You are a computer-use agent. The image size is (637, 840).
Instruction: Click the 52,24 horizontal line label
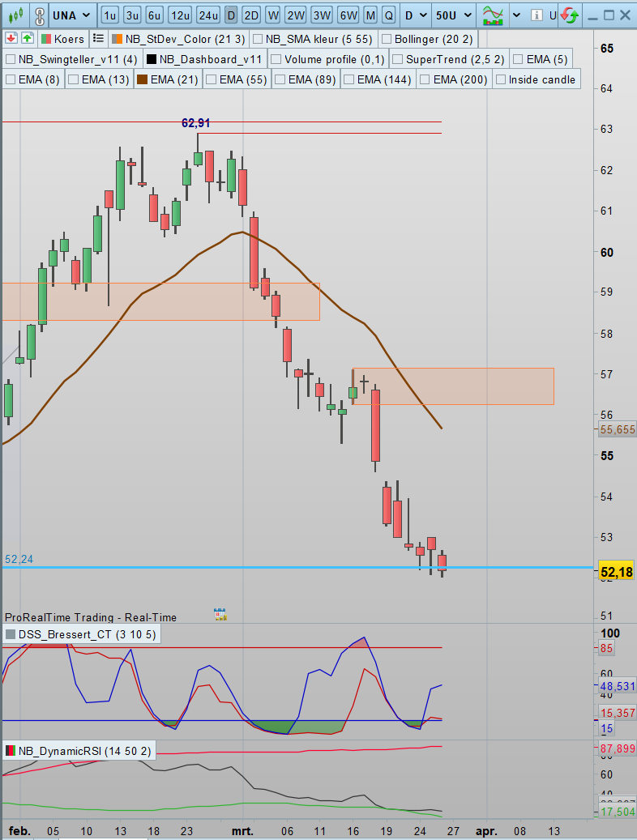[x=19, y=559]
